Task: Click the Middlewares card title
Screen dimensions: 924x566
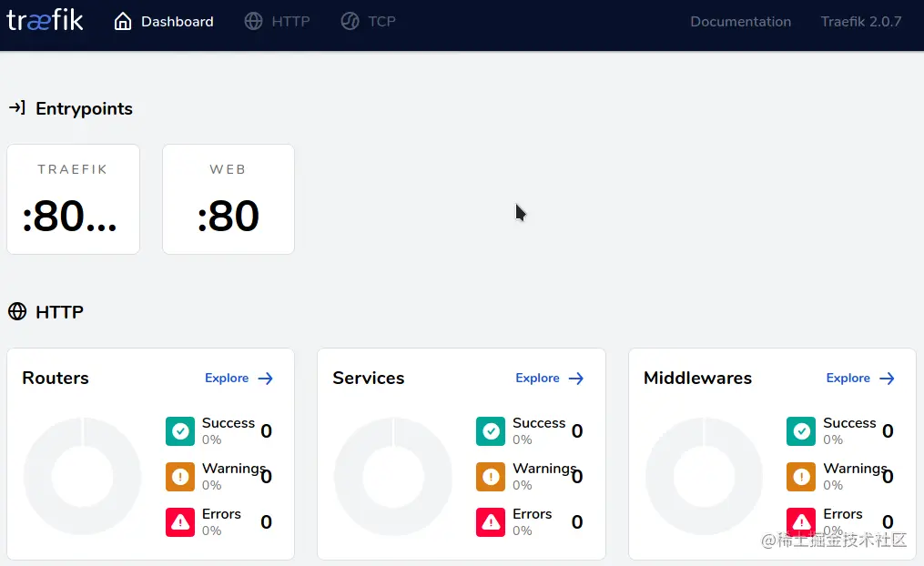Action: 697,378
